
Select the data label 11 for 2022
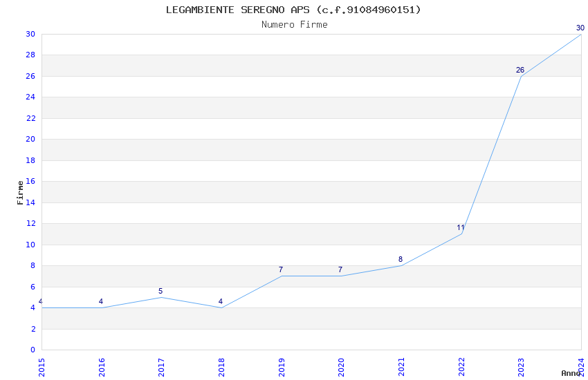(461, 227)
